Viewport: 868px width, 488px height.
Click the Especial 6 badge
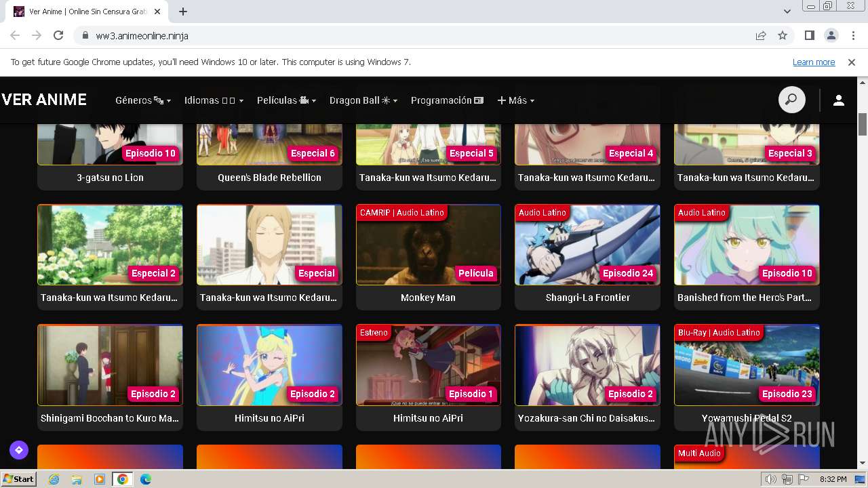[313, 153]
